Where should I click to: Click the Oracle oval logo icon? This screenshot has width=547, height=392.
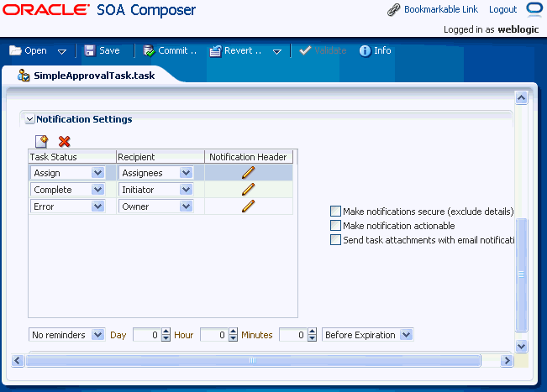click(x=534, y=8)
